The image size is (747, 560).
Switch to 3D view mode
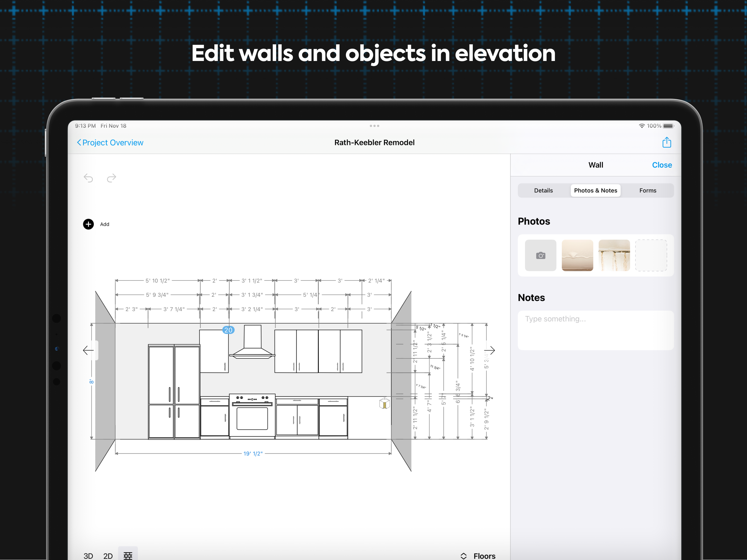pyautogui.click(x=88, y=556)
